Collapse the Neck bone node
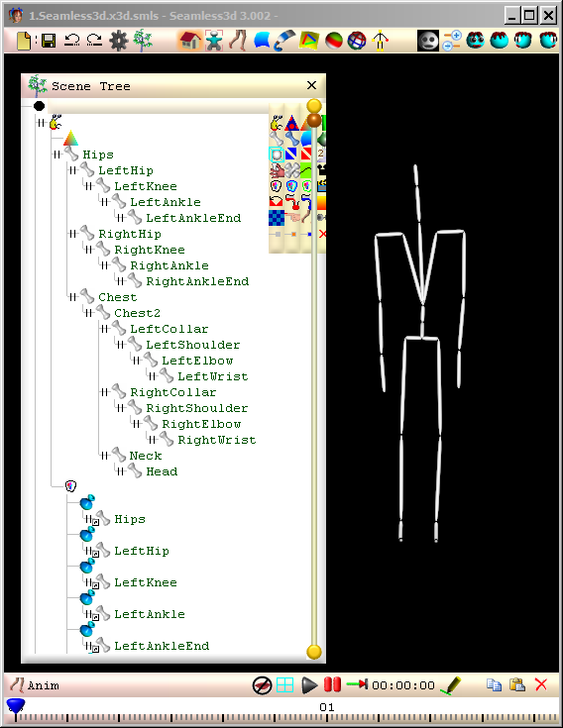Image resolution: width=563 pixels, height=728 pixels. (x=104, y=456)
